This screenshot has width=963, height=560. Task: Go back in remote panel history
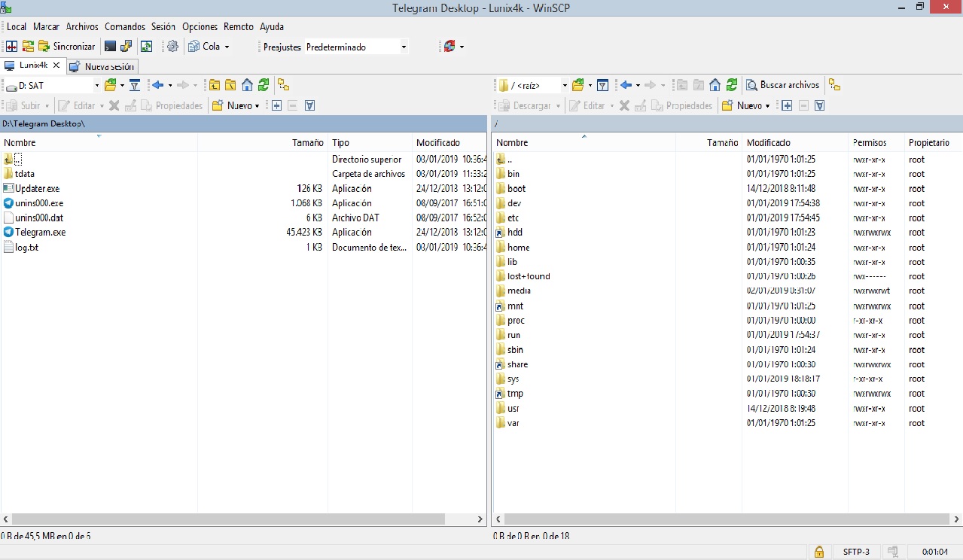click(625, 86)
